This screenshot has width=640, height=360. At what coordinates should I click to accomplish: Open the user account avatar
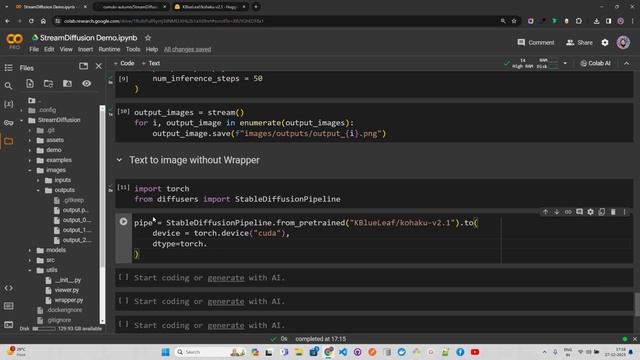623,42
